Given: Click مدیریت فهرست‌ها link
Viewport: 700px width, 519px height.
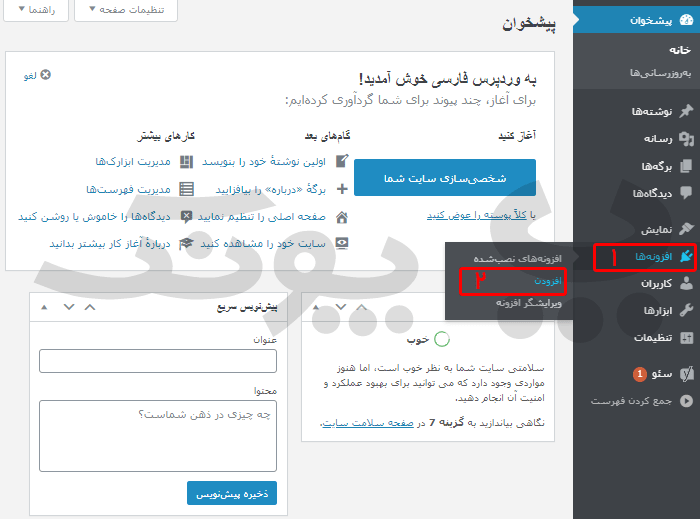Looking at the screenshot, I should 128,189.
